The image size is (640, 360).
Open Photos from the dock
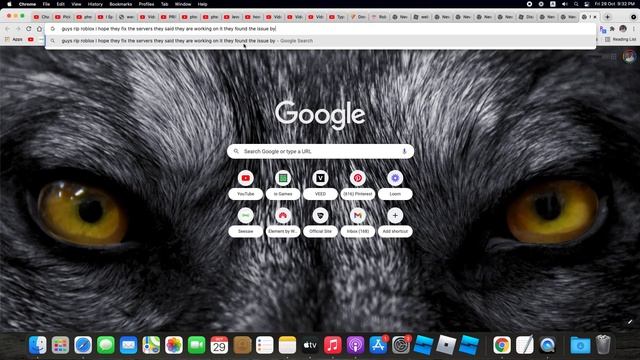click(x=173, y=345)
